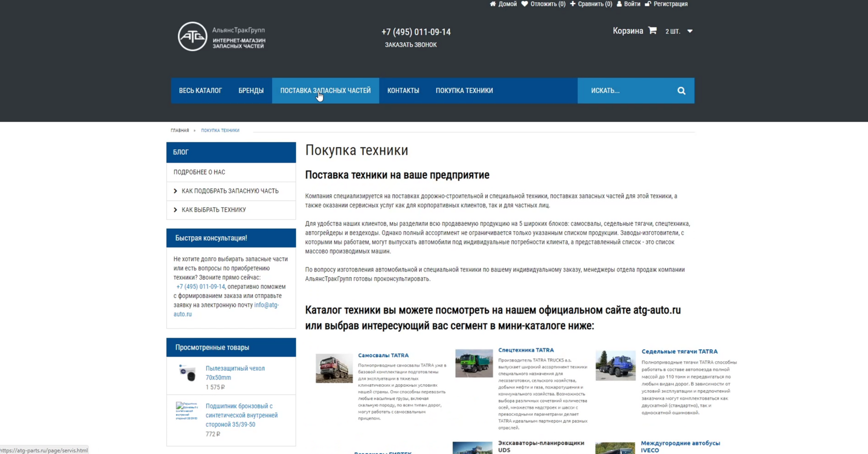The image size is (868, 454).
Task: Open the shopping cart icon
Action: (x=653, y=31)
